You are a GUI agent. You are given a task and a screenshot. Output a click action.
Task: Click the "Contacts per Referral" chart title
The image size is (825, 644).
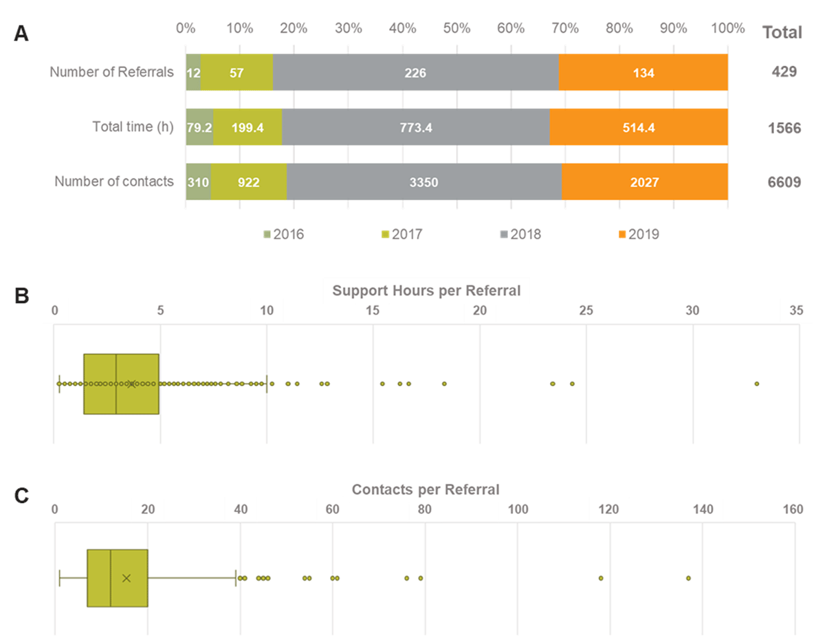click(426, 490)
